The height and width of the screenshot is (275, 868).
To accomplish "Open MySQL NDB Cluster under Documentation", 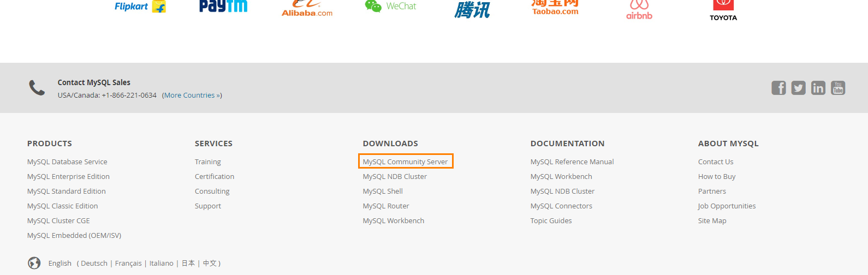I will point(562,191).
